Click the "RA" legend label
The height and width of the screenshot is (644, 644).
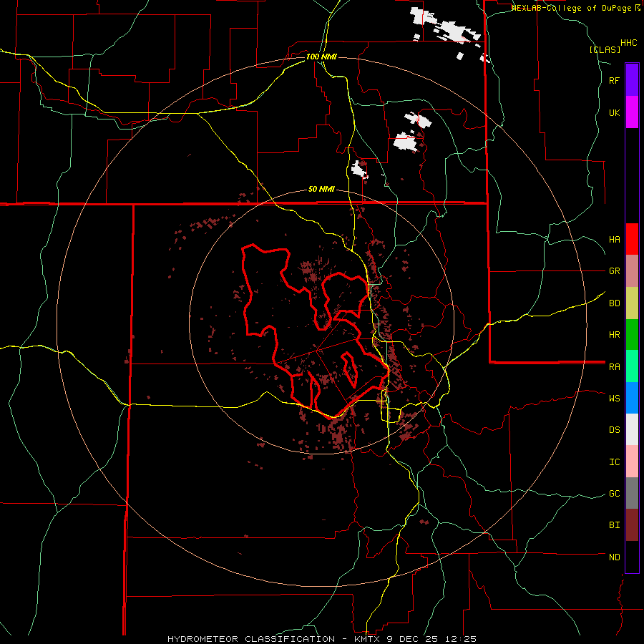(614, 367)
